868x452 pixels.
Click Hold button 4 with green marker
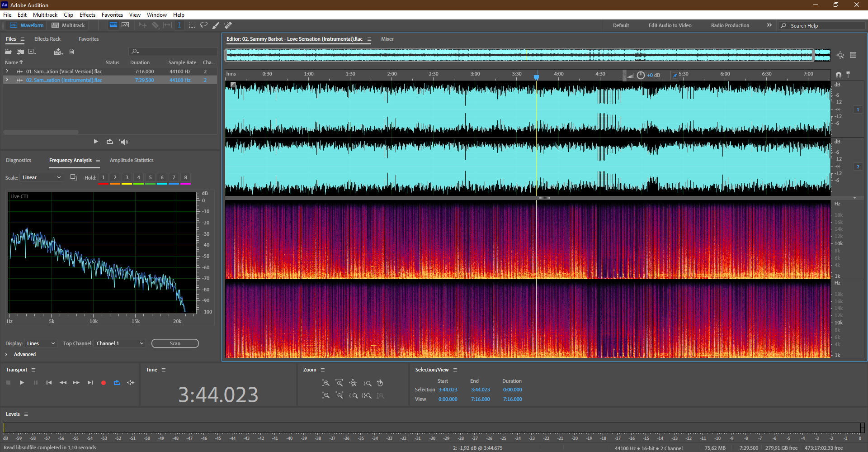click(138, 178)
